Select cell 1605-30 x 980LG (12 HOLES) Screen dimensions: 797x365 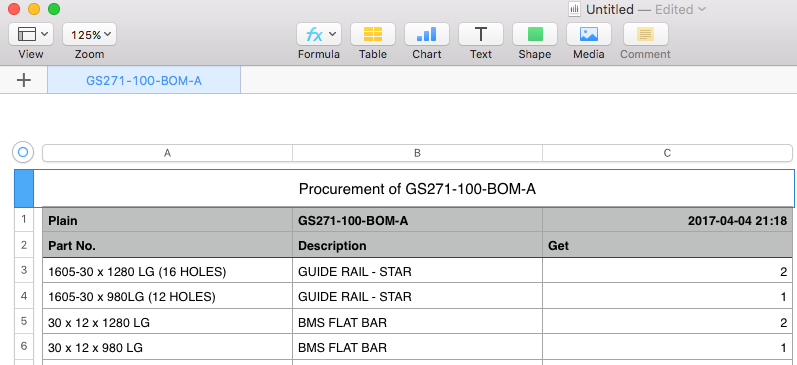pos(167,296)
